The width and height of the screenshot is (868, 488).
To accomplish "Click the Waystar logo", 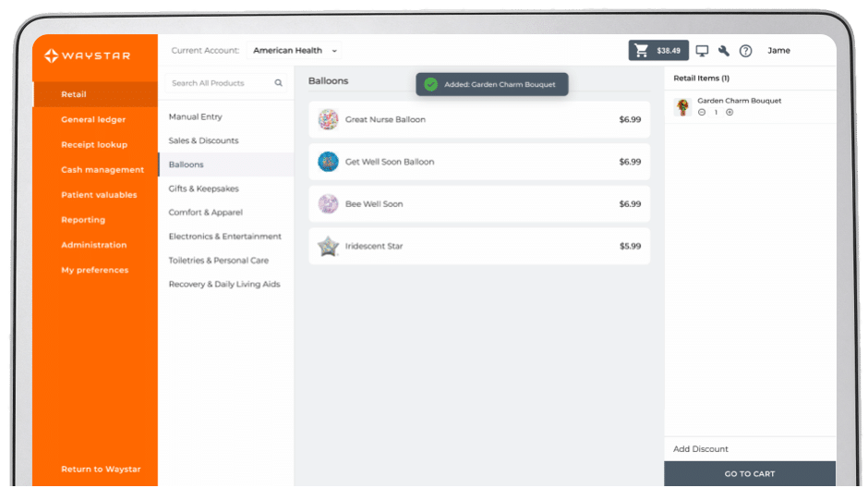I will tap(88, 55).
